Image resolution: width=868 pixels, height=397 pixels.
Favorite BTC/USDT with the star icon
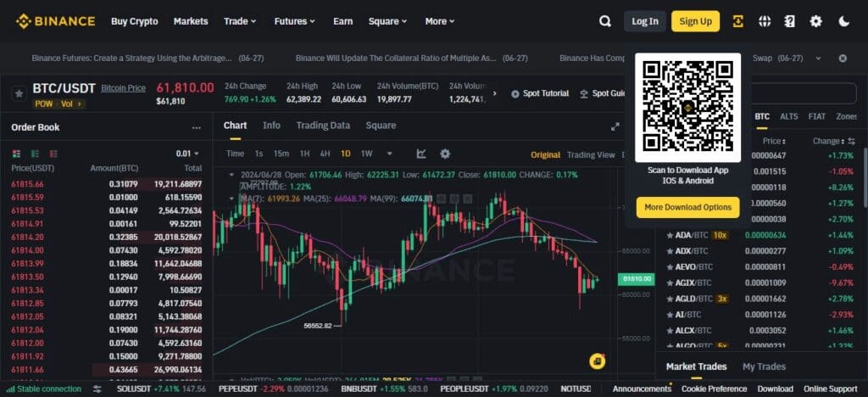pyautogui.click(x=19, y=93)
